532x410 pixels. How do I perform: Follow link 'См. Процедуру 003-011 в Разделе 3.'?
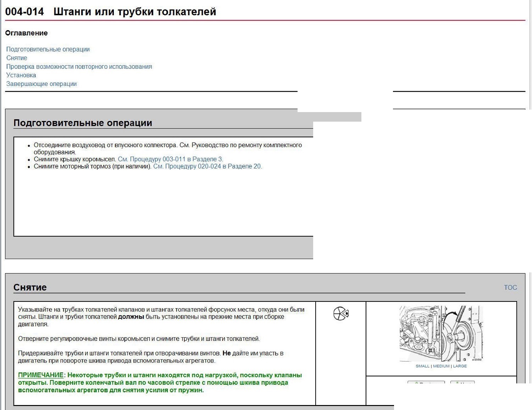click(170, 159)
